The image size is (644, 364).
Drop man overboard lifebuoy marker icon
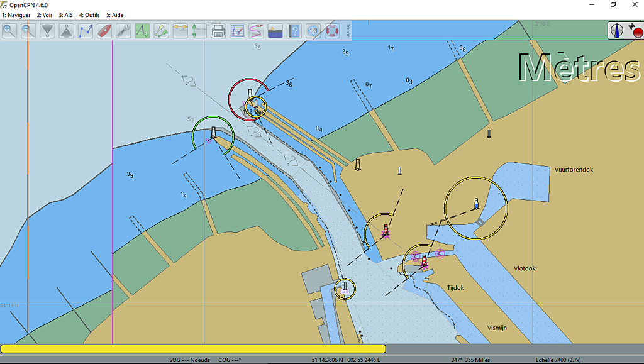click(332, 31)
